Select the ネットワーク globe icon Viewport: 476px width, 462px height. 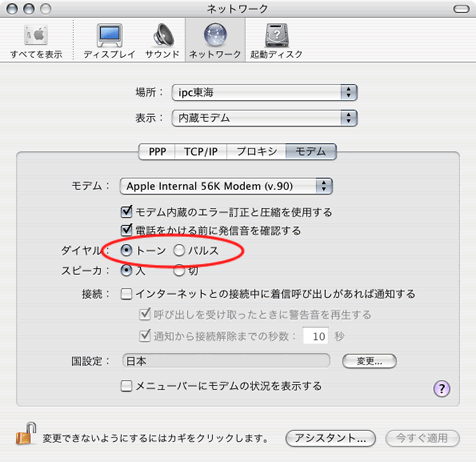click(x=215, y=35)
